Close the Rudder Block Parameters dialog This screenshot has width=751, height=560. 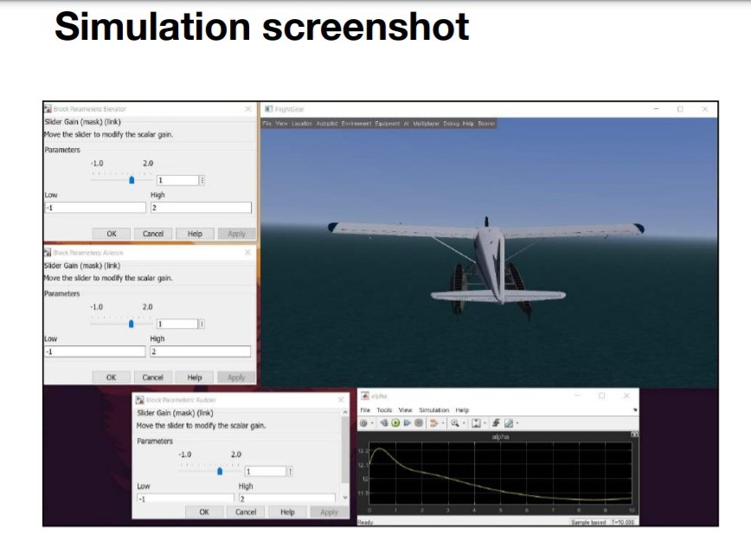pos(341,400)
